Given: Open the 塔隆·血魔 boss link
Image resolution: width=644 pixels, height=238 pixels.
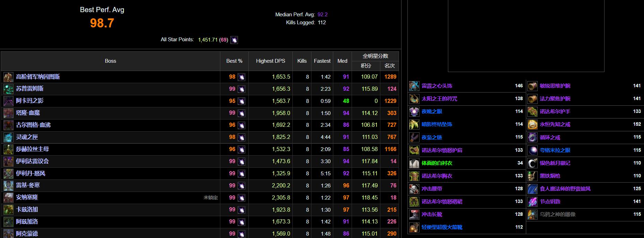Looking at the screenshot, I should (28, 113).
